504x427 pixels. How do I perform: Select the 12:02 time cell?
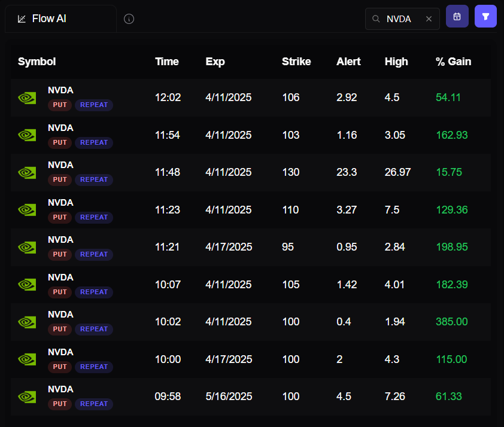[168, 97]
